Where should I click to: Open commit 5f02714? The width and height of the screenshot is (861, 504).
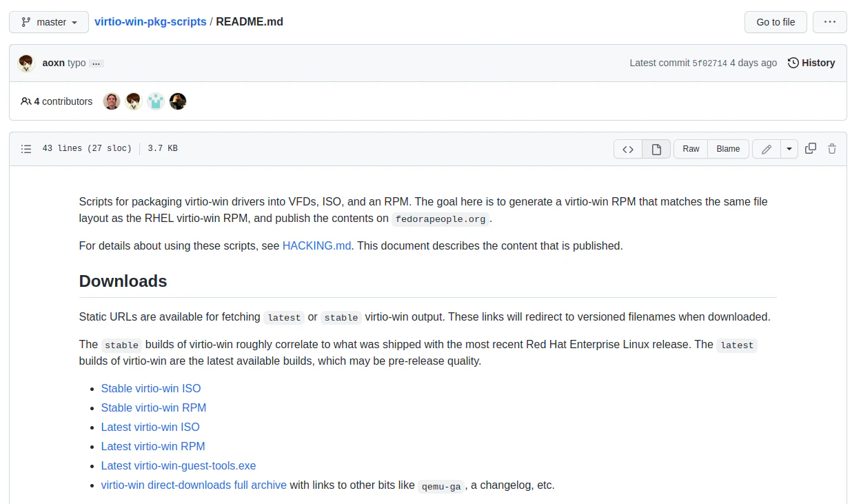pyautogui.click(x=710, y=63)
